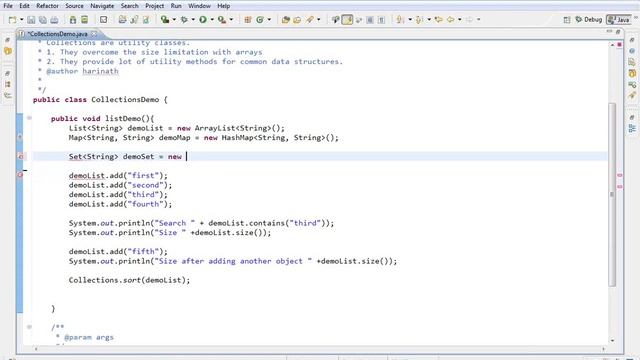
Task: Minimize the editor area
Action: [x=609, y=32]
